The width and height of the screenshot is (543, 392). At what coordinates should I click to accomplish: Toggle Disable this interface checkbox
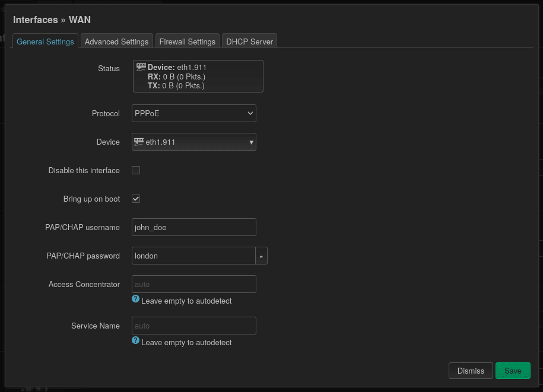136,170
